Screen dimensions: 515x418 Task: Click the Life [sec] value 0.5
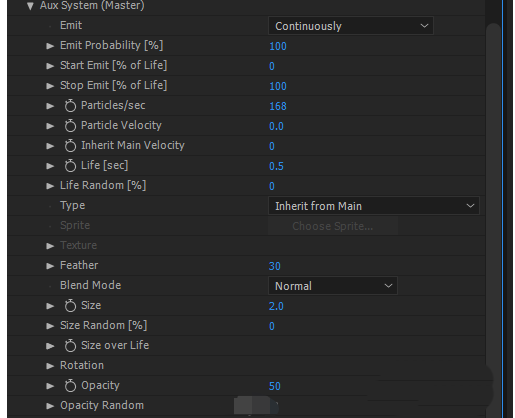click(x=276, y=166)
